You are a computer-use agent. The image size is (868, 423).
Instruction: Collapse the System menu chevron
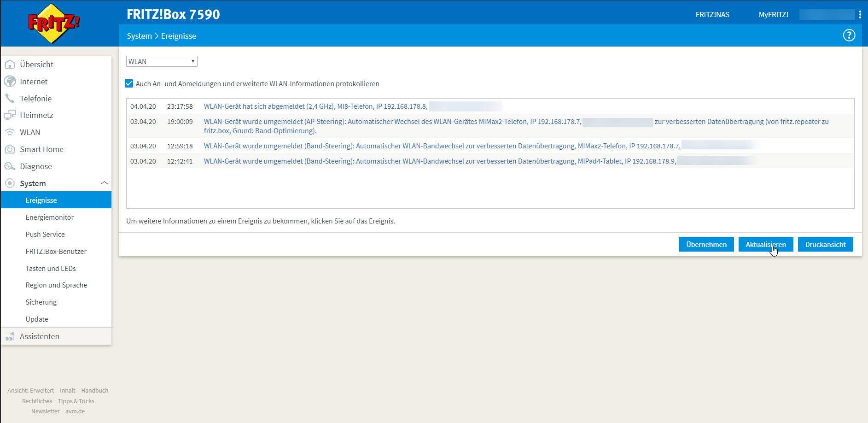pyautogui.click(x=104, y=183)
